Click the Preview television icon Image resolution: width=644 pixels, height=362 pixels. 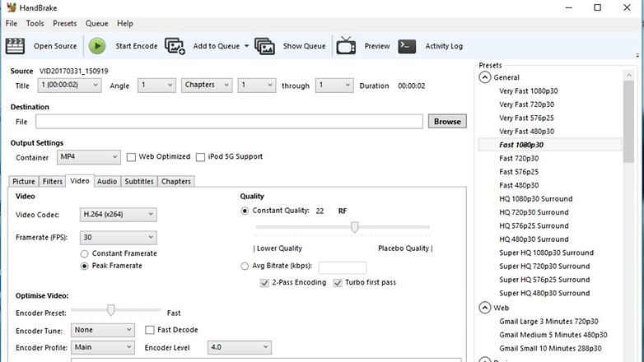346,45
